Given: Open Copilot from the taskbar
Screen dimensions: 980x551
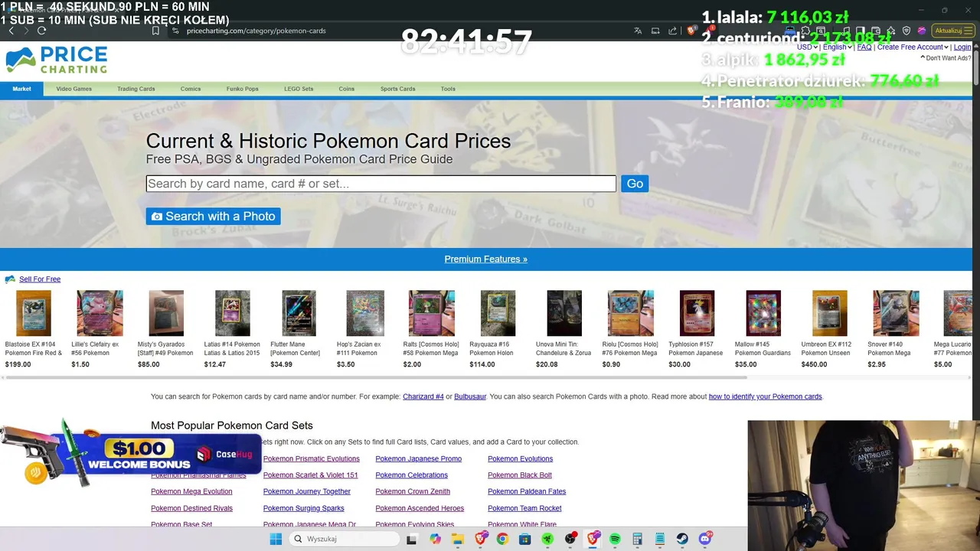Looking at the screenshot, I should point(436,539).
